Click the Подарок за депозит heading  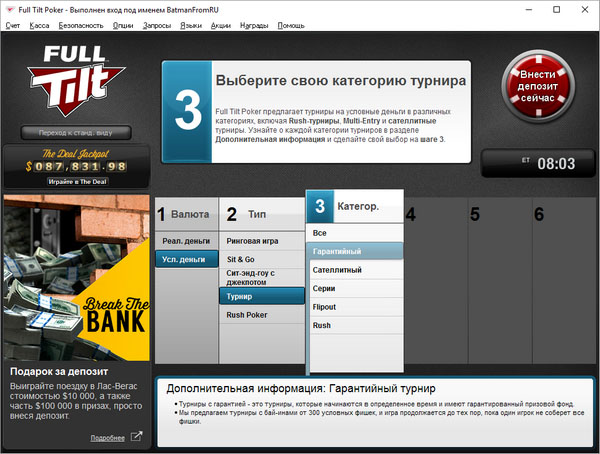(x=59, y=371)
